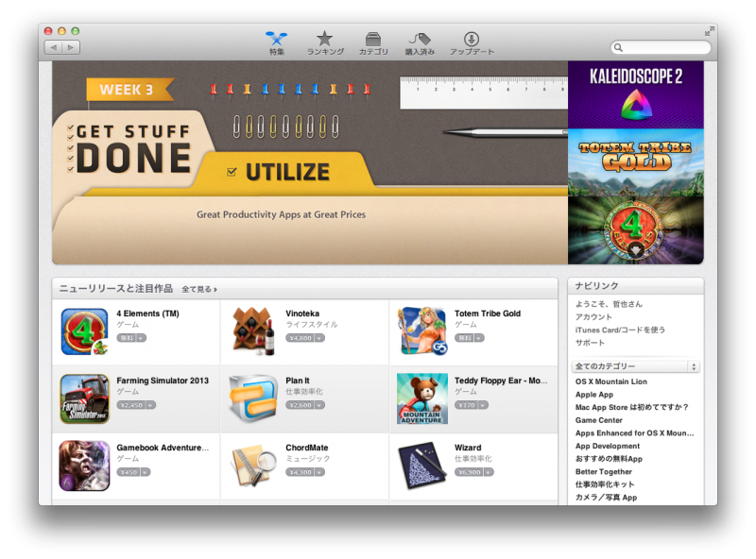This screenshot has width=756, height=559.
Task: Open Apps Enhanced for OS X Mountain link
Action: 634,433
